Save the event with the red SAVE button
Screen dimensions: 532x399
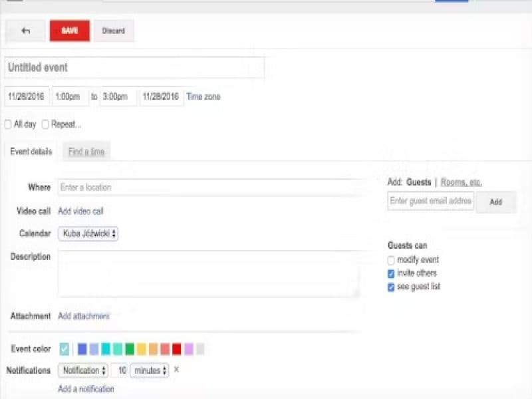70,31
